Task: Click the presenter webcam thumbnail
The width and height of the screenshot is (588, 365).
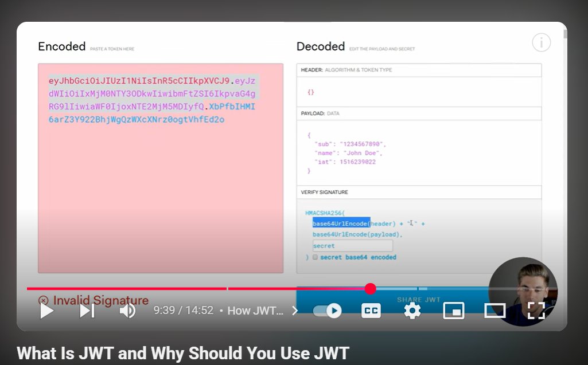Action: point(523,292)
